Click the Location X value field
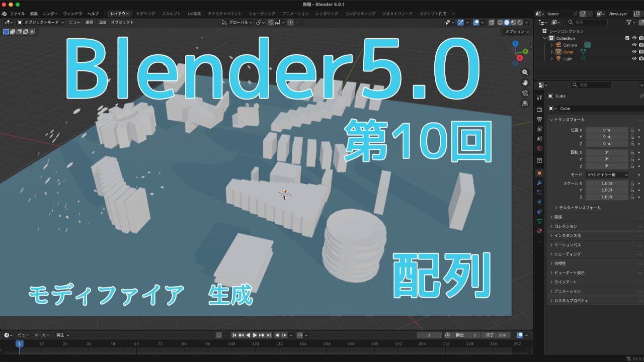Screen dimensions: 644x362 607,130
